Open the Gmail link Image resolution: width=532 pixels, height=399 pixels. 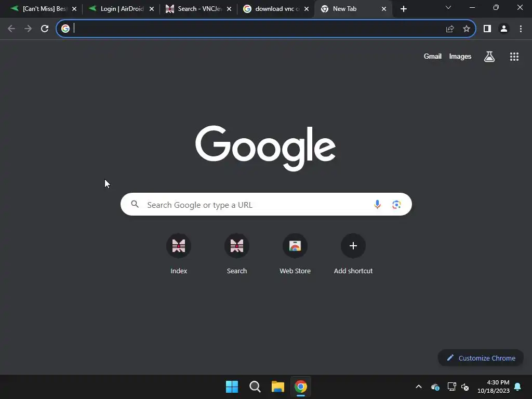click(x=433, y=56)
